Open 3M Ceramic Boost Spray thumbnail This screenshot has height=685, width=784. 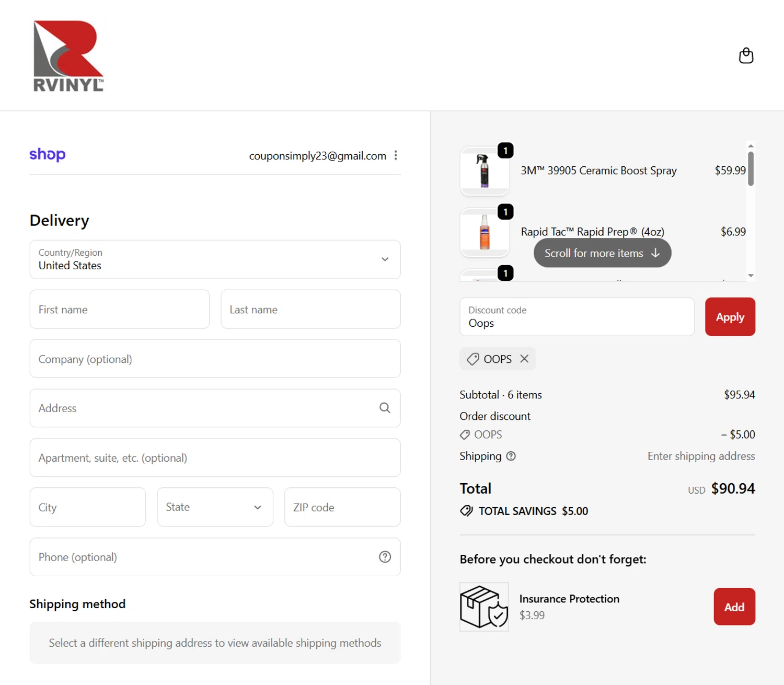click(485, 171)
